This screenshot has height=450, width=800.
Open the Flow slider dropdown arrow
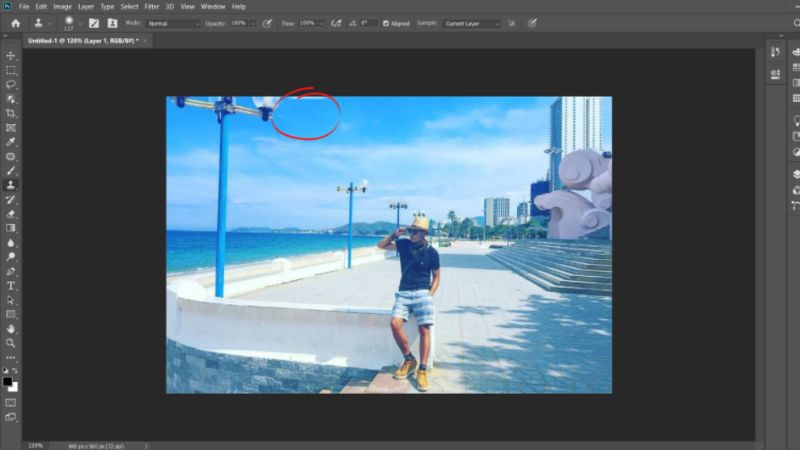[x=321, y=23]
